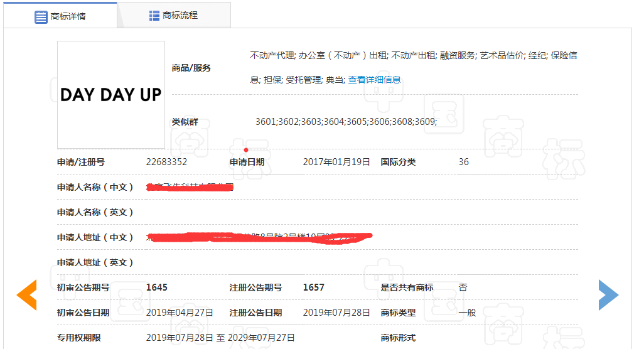Switch to the 商标流程 tab

point(180,16)
